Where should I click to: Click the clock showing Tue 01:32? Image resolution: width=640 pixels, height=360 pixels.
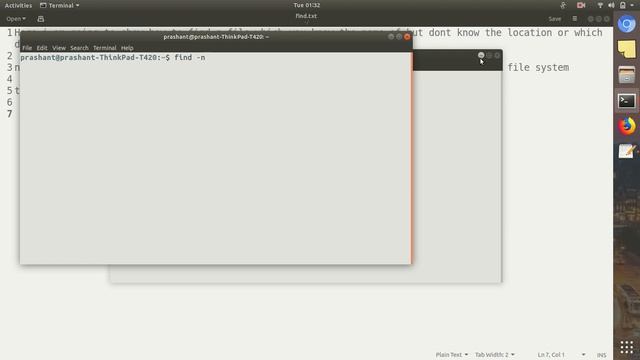click(307, 5)
